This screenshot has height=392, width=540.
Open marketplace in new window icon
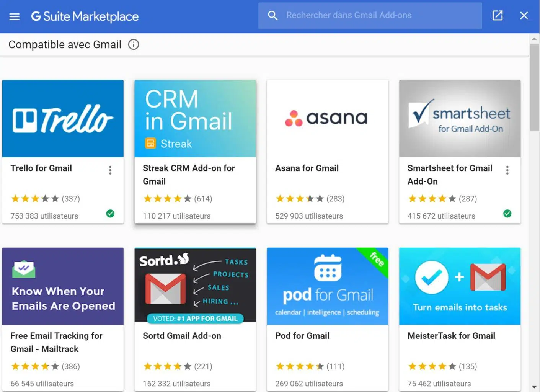coord(497,15)
